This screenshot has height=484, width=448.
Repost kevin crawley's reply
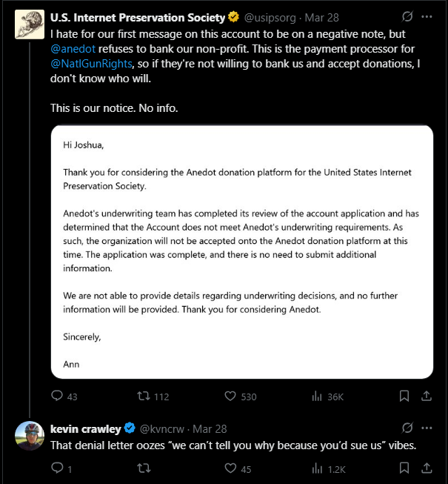pyautogui.click(x=144, y=468)
